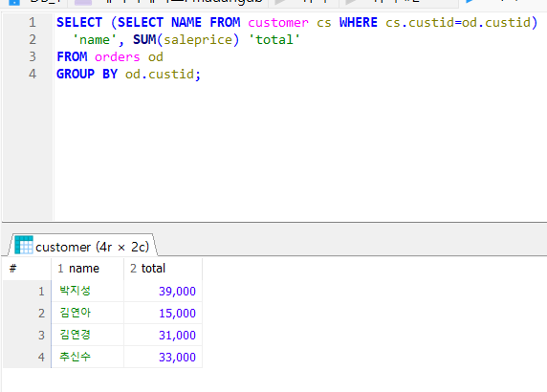This screenshot has height=392, width=547.
Task: Click the # row number column header
Action: coord(27,269)
